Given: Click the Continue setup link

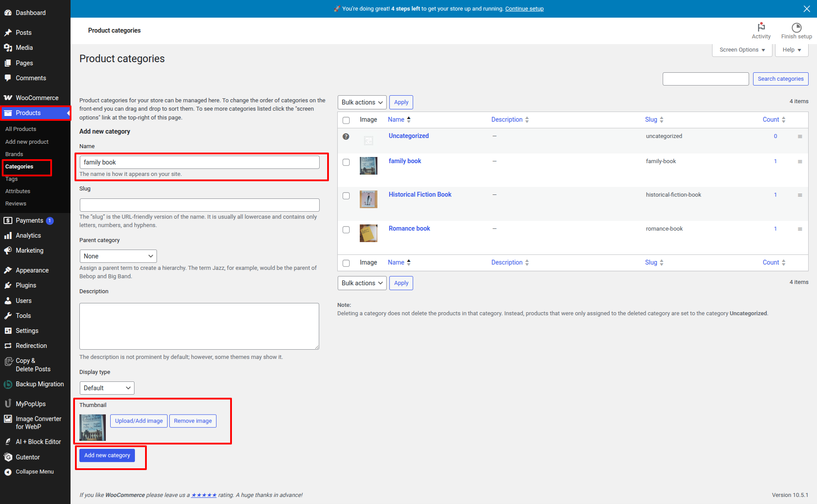Looking at the screenshot, I should [x=524, y=9].
